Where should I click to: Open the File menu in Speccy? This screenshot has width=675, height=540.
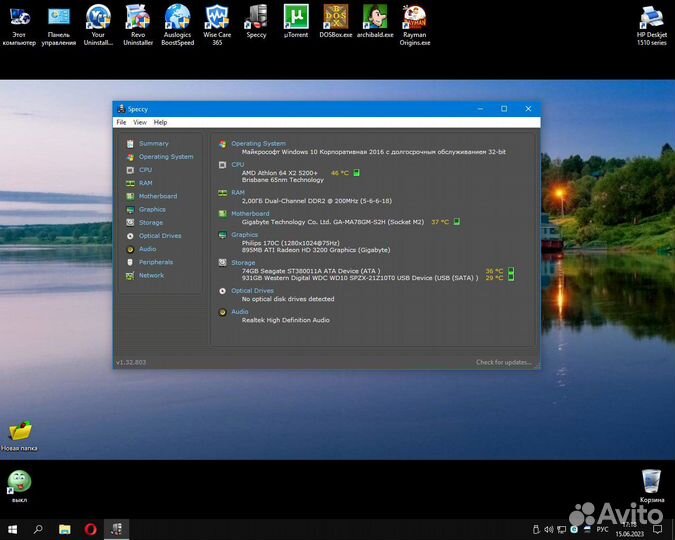(121, 122)
